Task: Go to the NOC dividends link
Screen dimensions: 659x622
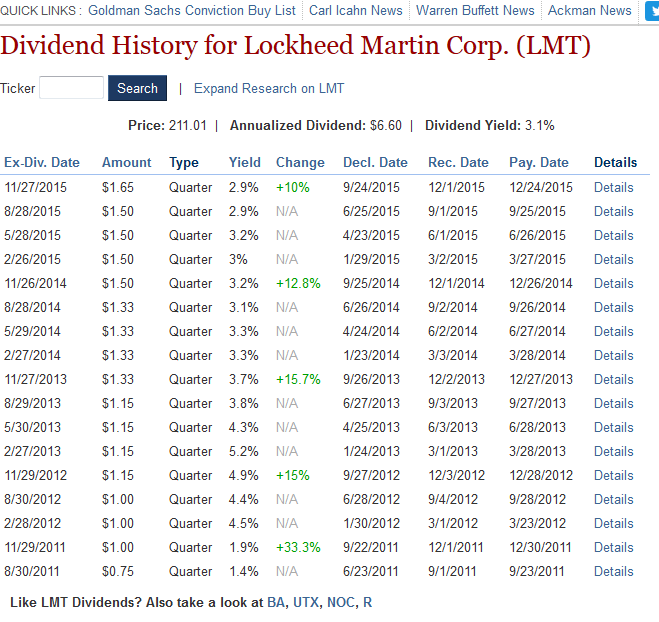Action: (340, 602)
